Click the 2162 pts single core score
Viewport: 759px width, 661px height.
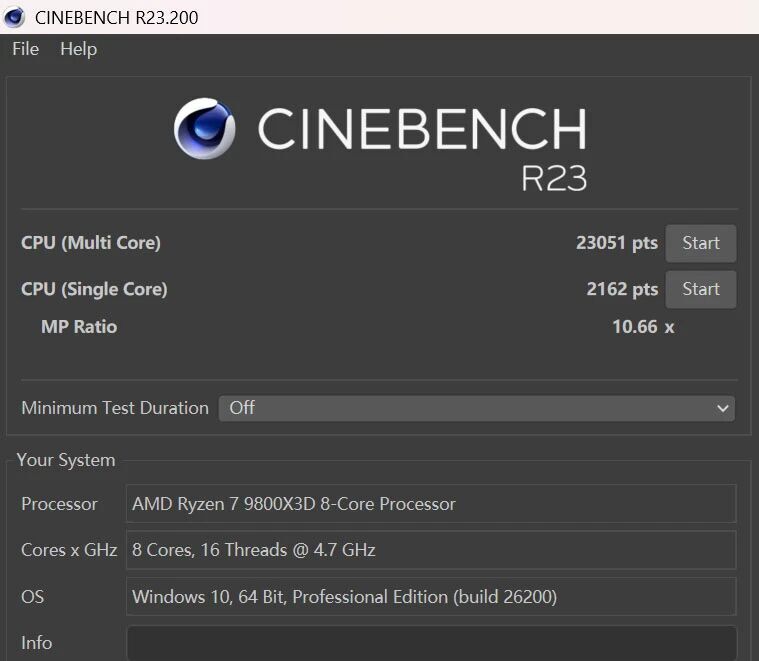[621, 289]
